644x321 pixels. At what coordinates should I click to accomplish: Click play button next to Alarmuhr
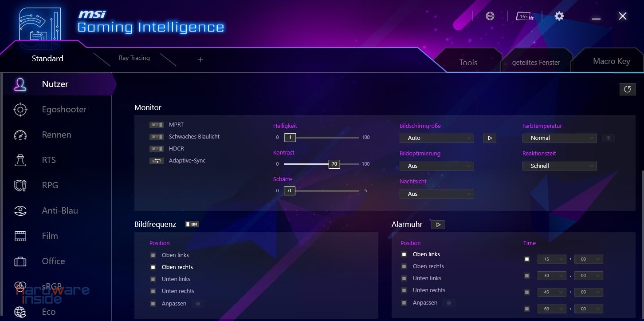(438, 225)
